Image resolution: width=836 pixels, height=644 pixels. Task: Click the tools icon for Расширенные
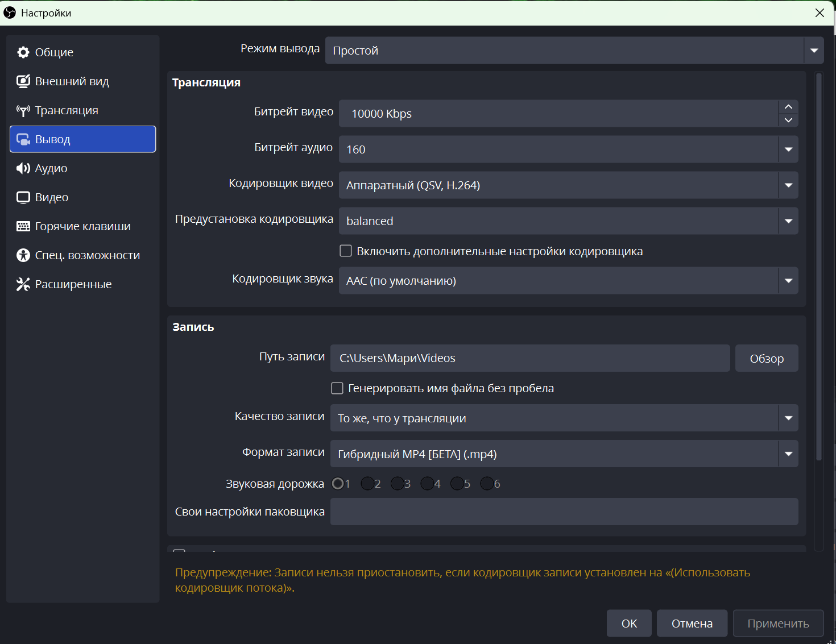point(23,284)
